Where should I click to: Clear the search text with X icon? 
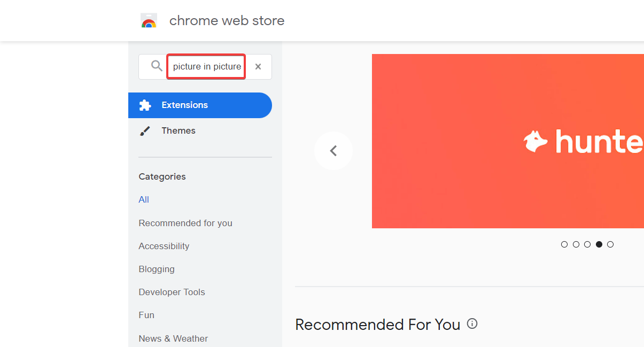pos(258,67)
